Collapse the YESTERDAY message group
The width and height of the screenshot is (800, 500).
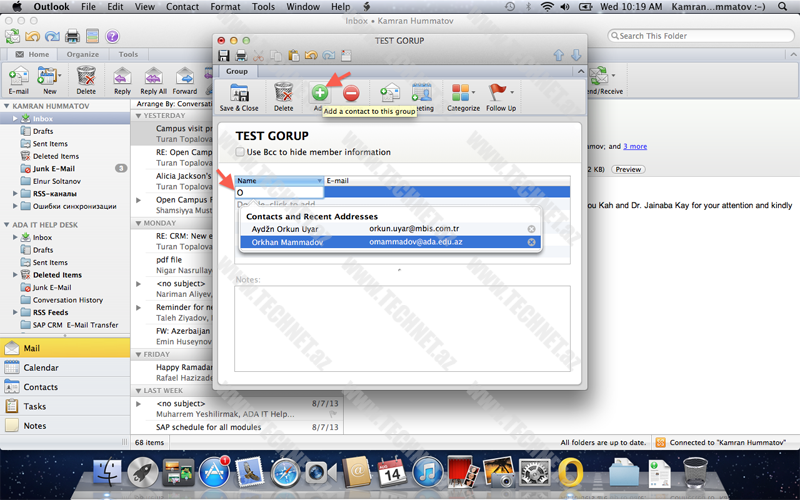pyautogui.click(x=137, y=115)
